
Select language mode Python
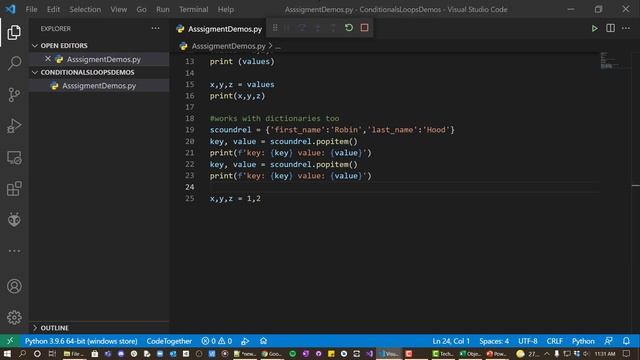point(583,341)
